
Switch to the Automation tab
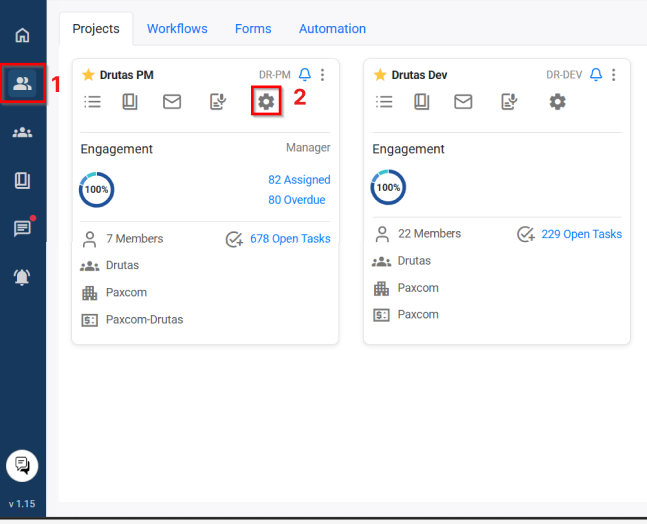pos(332,29)
